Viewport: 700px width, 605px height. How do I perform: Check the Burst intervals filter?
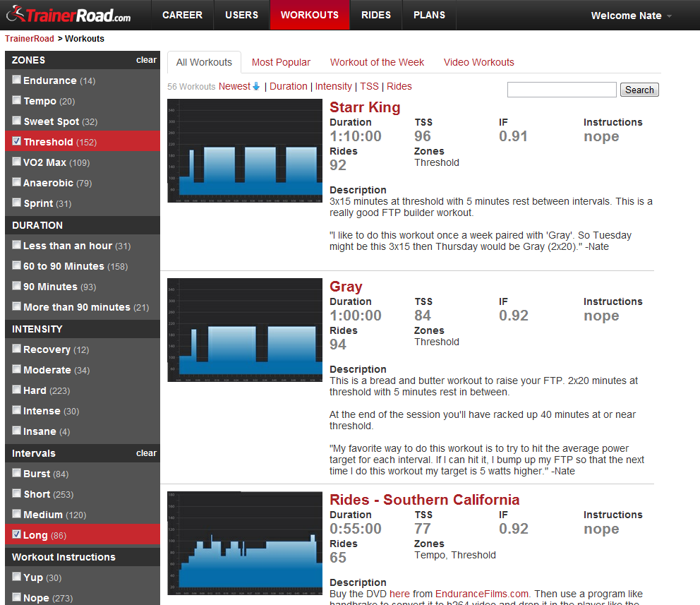coord(16,473)
